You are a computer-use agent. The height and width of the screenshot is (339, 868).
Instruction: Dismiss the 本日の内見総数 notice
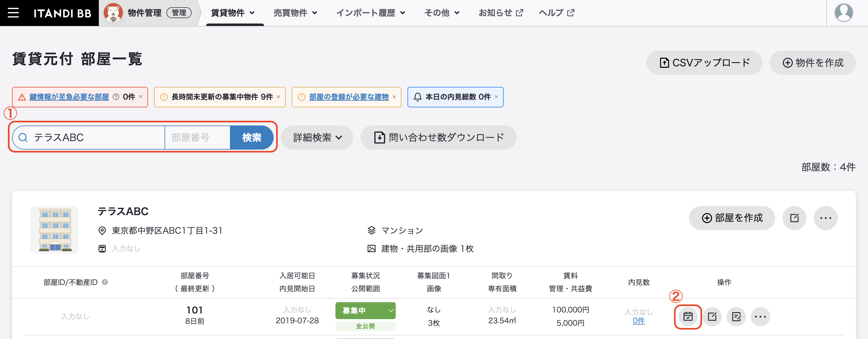[x=496, y=97]
